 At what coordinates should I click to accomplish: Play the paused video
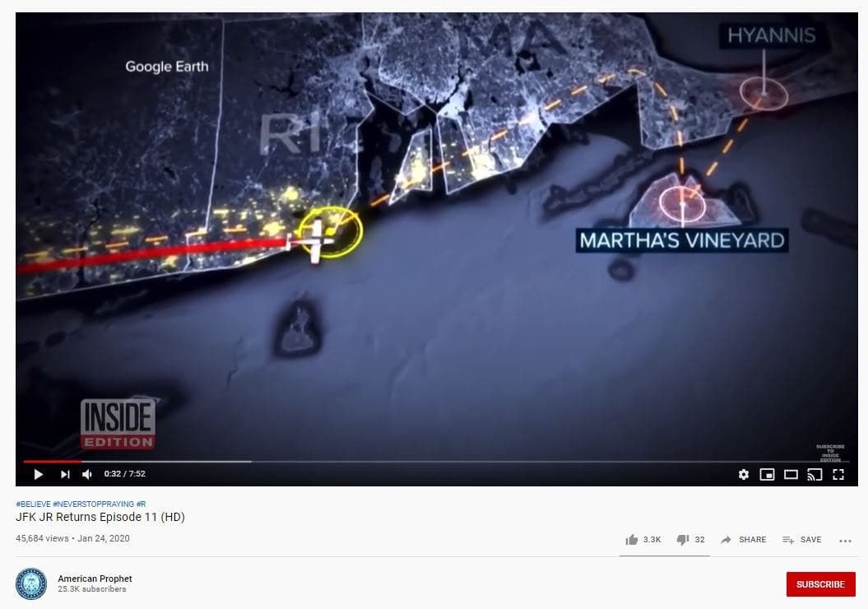(38, 475)
